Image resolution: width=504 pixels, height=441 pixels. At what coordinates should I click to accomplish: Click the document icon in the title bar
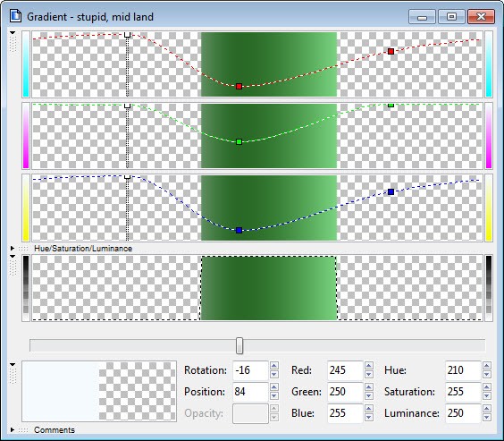[x=15, y=16]
